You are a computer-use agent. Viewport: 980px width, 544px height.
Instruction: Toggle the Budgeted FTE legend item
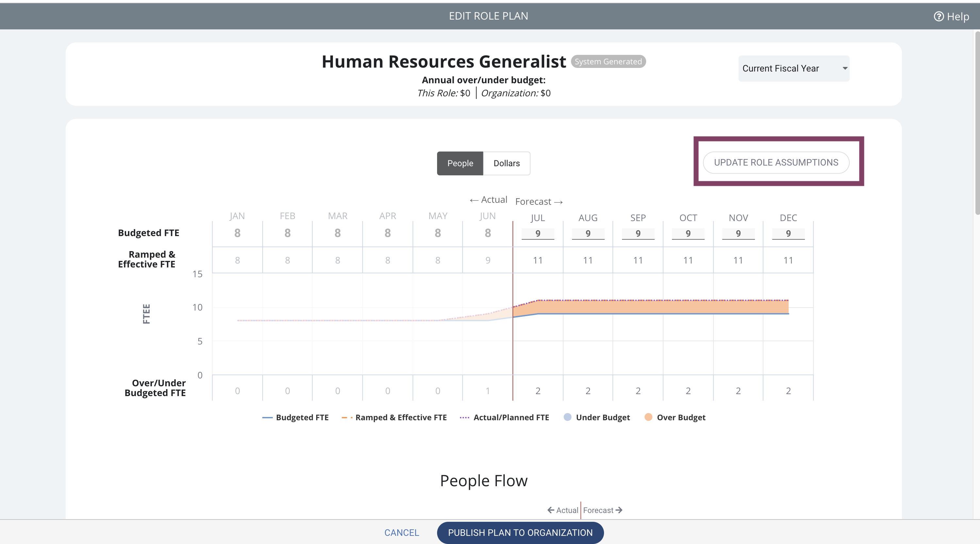point(295,417)
